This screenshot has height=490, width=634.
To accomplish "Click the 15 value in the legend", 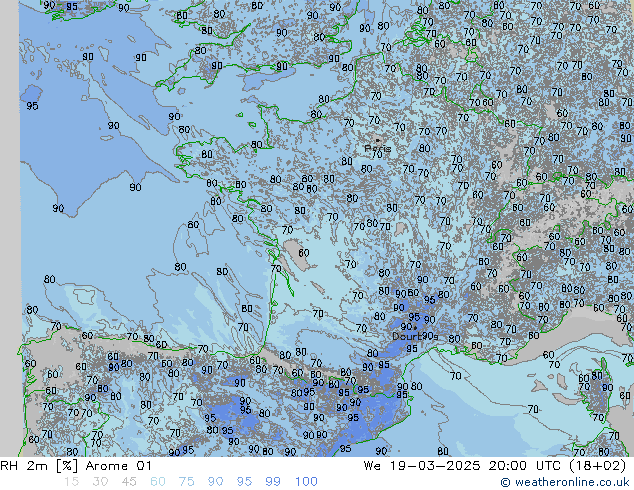I will [70, 482].
